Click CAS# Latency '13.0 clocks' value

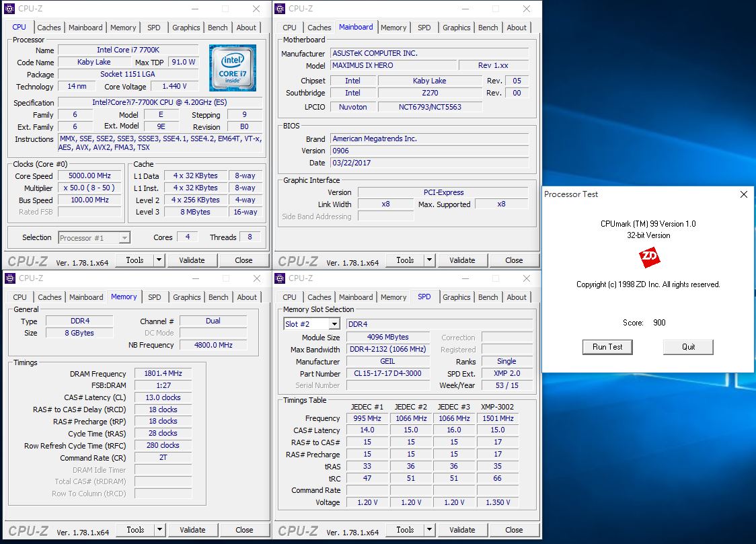click(163, 397)
